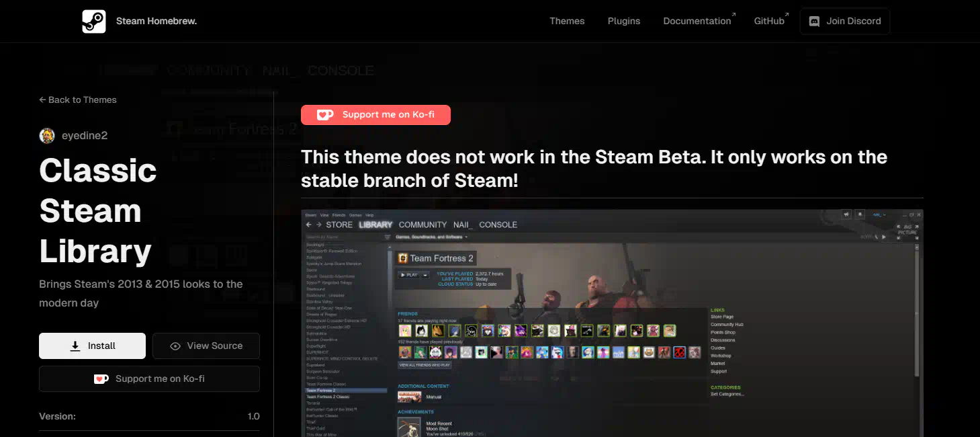The height and width of the screenshot is (437, 980).
Task: Click the eyedine2 author avatar
Action: click(x=47, y=136)
